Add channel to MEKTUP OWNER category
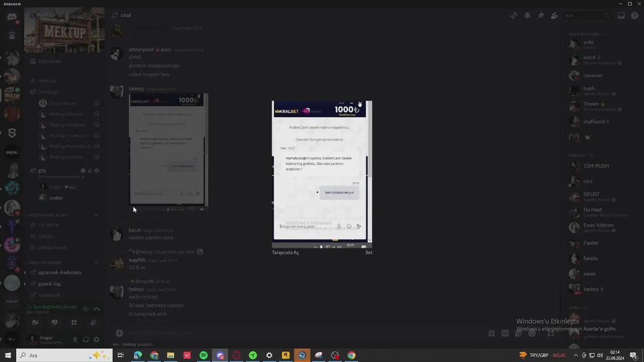644x362 pixels. [x=96, y=263]
